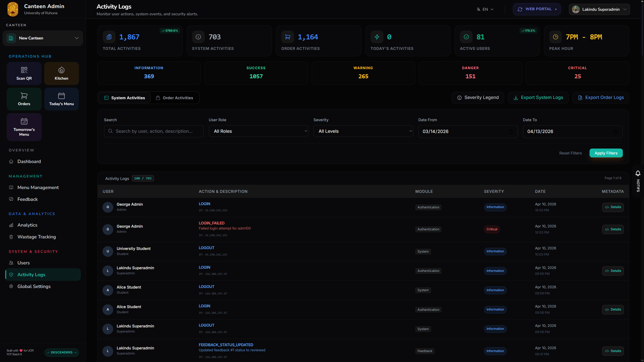Click the Apply Filters button
This screenshot has height=362, width=644.
(606, 153)
